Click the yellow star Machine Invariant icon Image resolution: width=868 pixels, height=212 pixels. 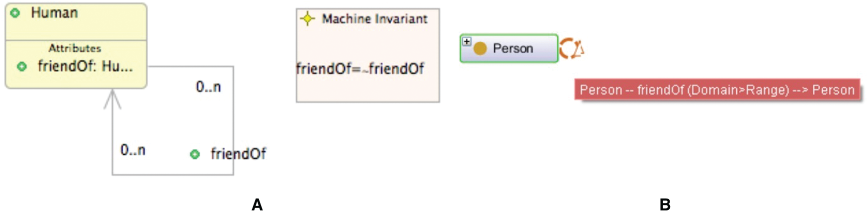click(x=308, y=19)
